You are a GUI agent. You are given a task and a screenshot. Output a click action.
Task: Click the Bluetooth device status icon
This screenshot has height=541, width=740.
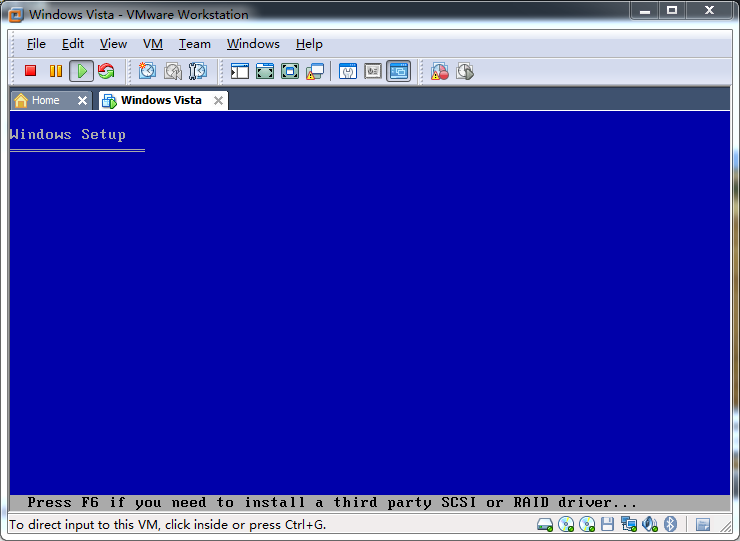(670, 524)
